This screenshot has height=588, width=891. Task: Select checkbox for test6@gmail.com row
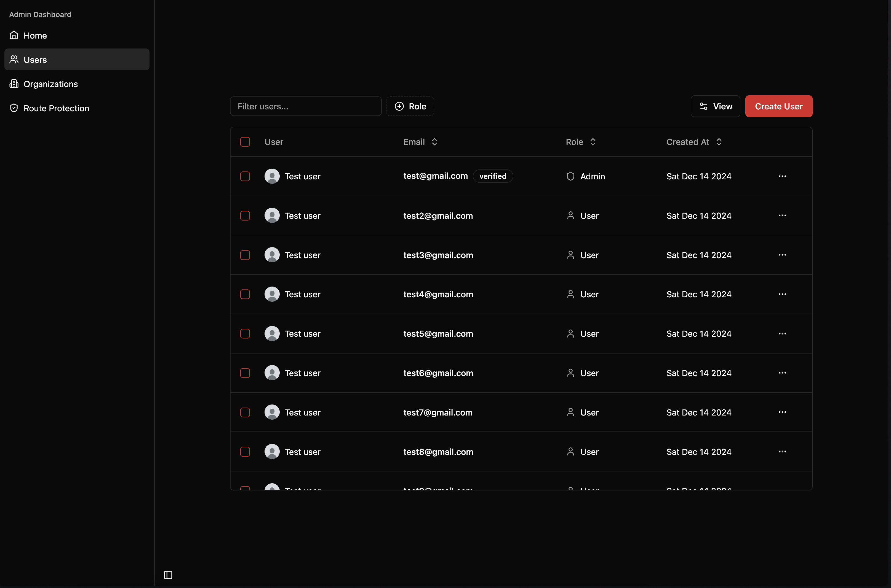pos(245,373)
